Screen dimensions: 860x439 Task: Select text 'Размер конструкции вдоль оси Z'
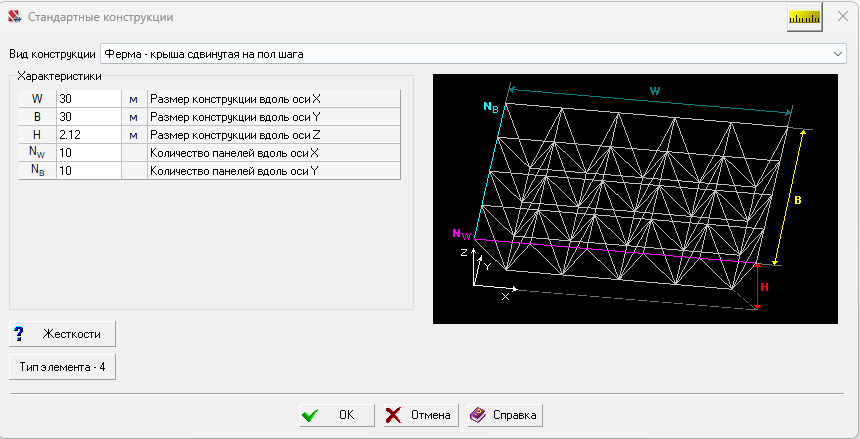pyautogui.click(x=235, y=135)
